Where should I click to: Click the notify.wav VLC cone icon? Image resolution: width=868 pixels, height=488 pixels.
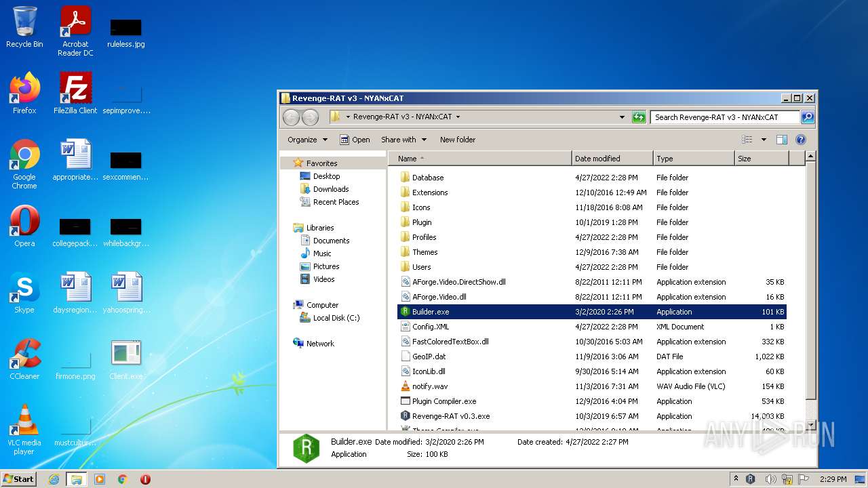pos(405,386)
